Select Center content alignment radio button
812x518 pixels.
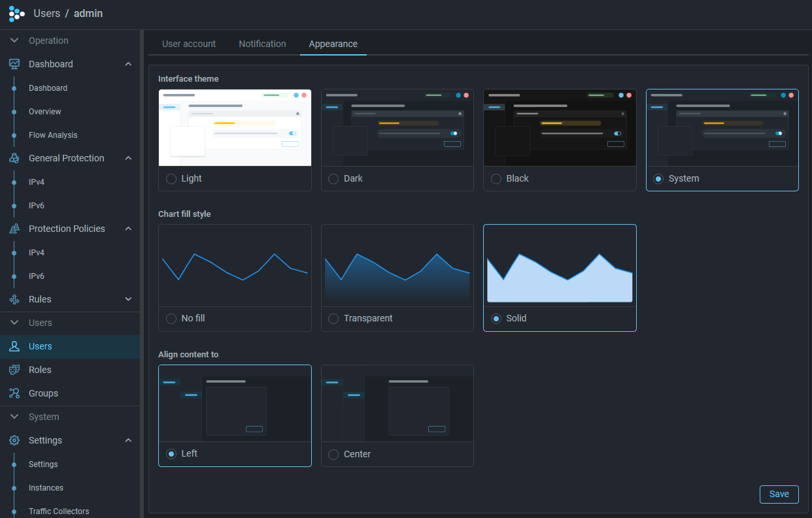(333, 454)
